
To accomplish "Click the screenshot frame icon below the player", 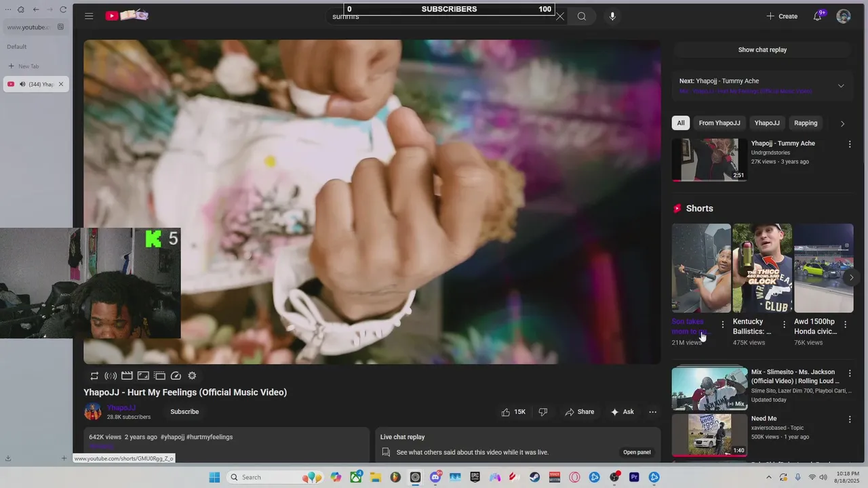I will [143, 375].
